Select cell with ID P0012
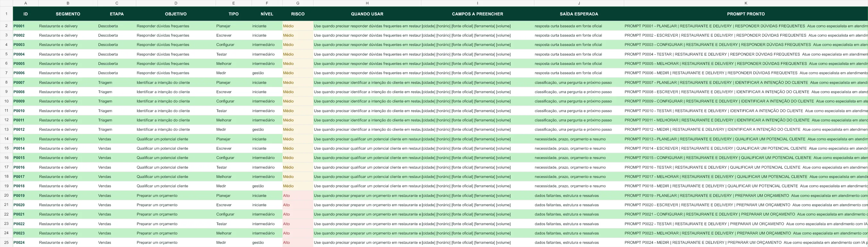This screenshot has height=247, width=868. [x=26, y=129]
